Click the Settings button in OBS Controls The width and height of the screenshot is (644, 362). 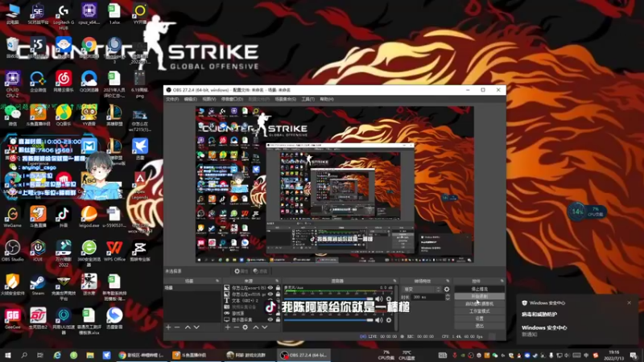click(x=479, y=319)
